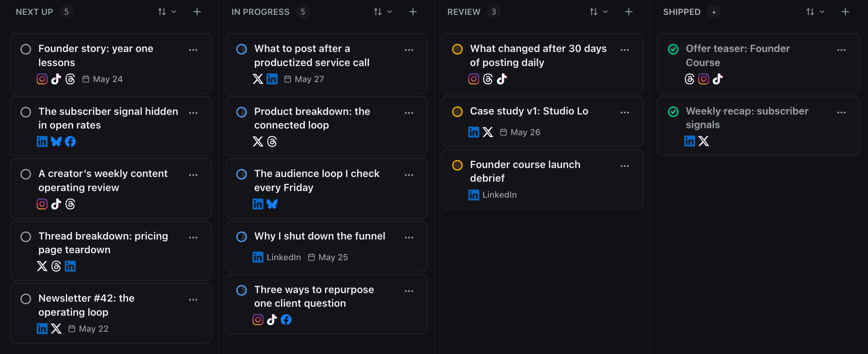Toggle status of 'Why I shut down the funnel'
868x354 pixels.
242,237
